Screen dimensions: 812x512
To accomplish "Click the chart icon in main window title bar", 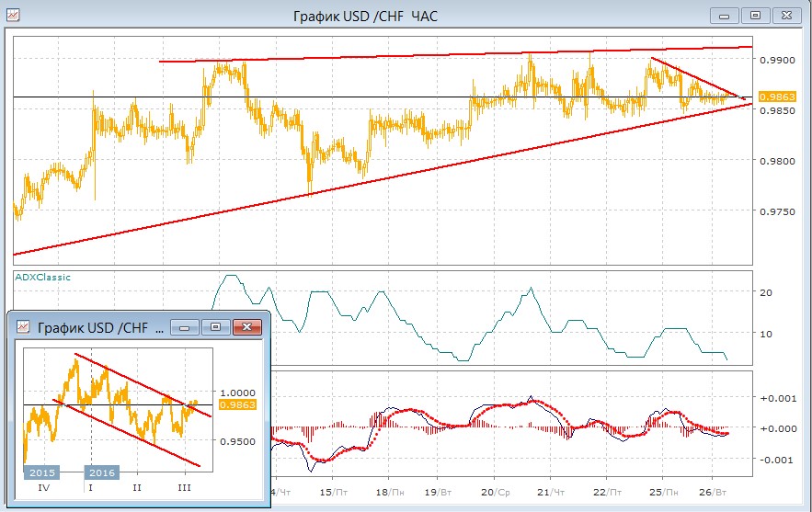I will tap(13, 15).
